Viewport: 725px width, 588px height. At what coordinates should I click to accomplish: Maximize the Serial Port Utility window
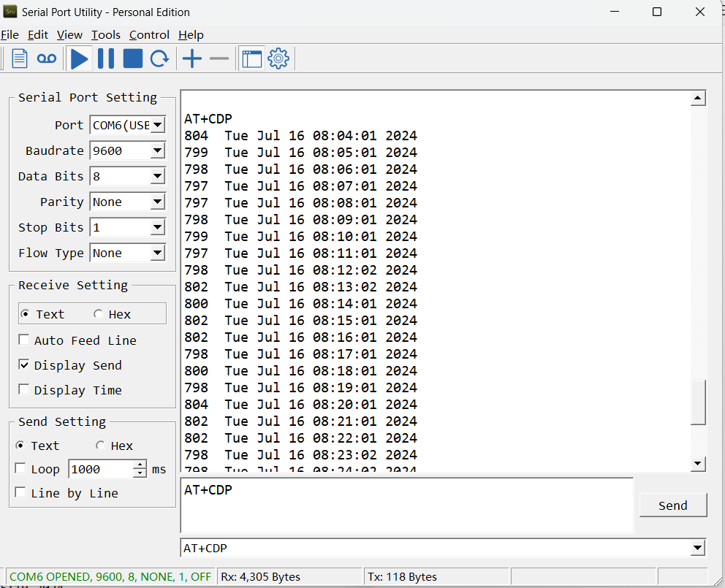(x=657, y=12)
